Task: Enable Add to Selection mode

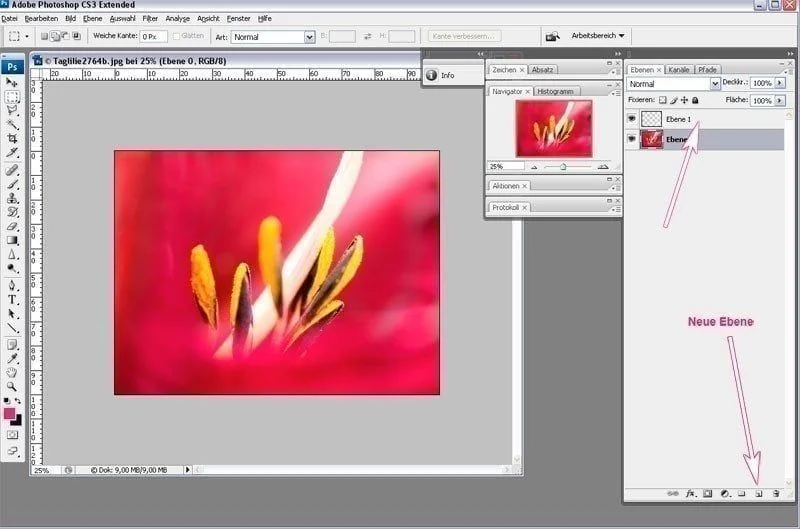Action: pos(55,36)
